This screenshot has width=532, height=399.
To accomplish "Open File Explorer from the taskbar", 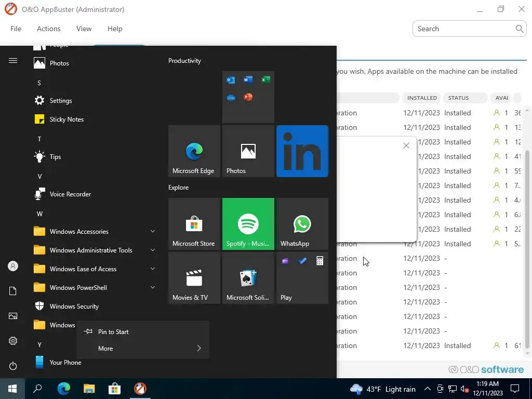I will (89, 389).
